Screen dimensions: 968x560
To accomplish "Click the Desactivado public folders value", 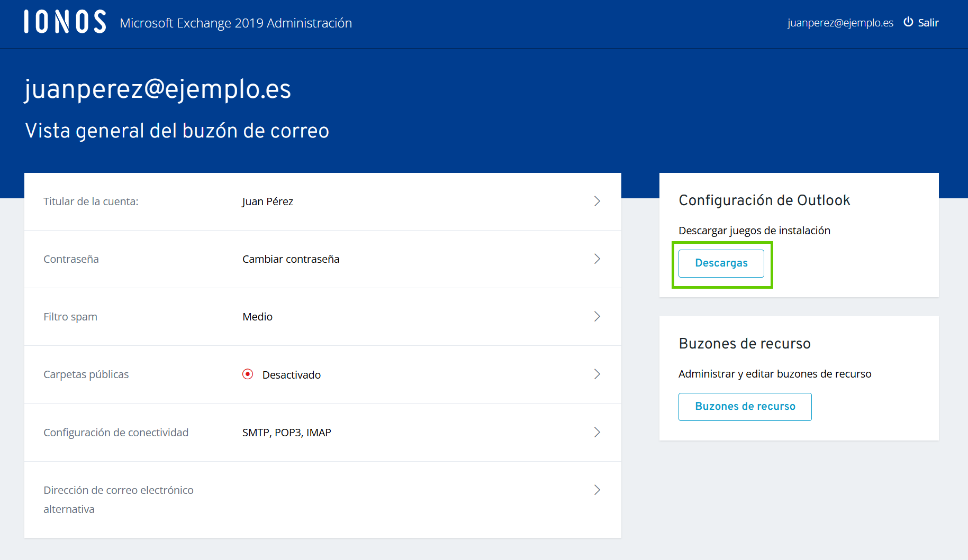I will point(292,375).
